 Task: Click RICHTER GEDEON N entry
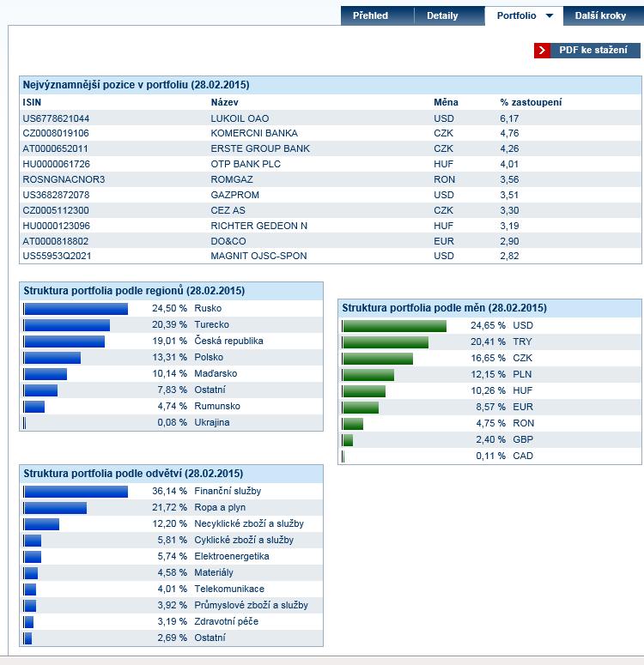pos(258,226)
